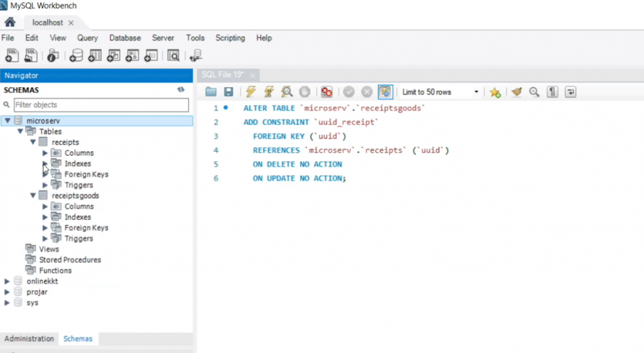Open the object inspector icon
This screenshot has height=353, width=644.
[53, 55]
